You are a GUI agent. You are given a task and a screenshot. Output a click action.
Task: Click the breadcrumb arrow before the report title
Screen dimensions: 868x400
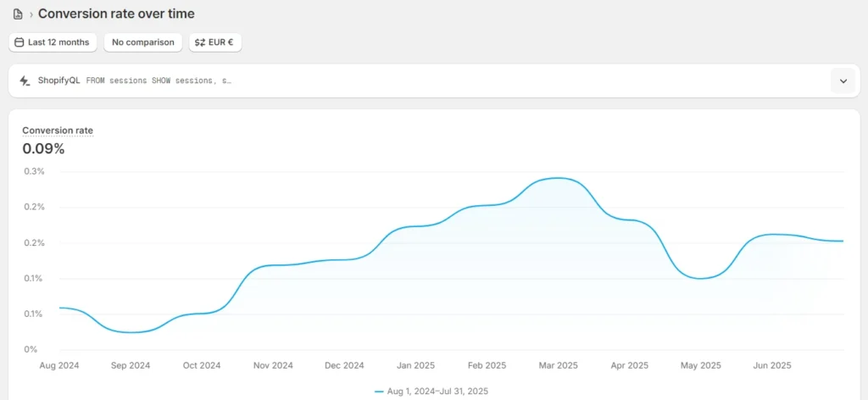point(31,14)
